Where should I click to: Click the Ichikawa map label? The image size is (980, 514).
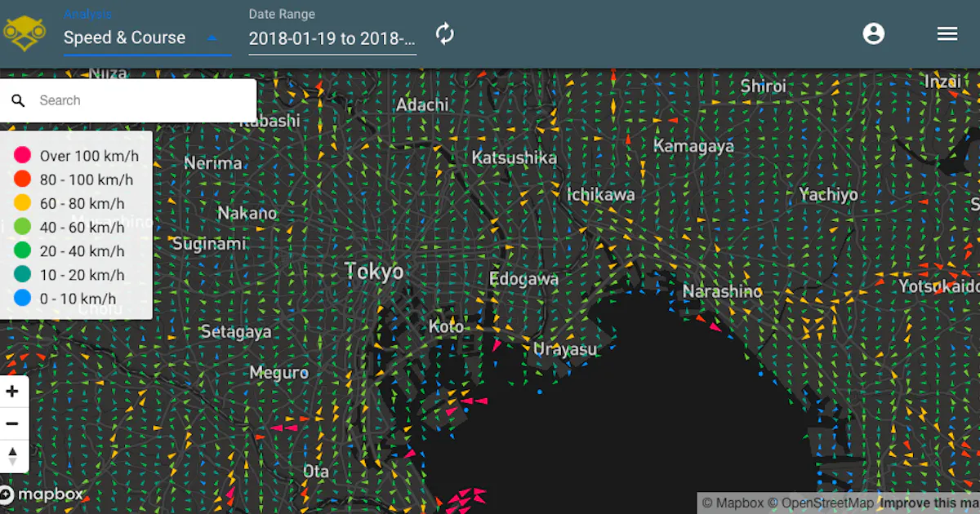(601, 194)
